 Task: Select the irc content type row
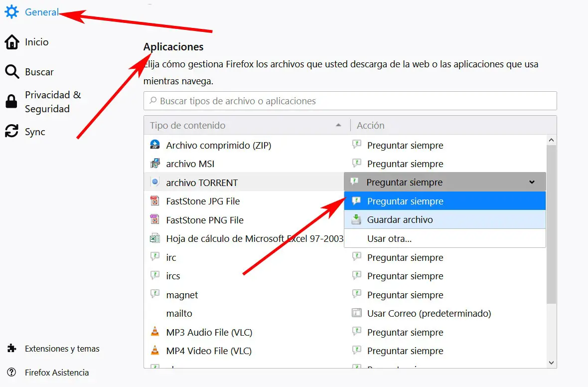click(x=244, y=257)
